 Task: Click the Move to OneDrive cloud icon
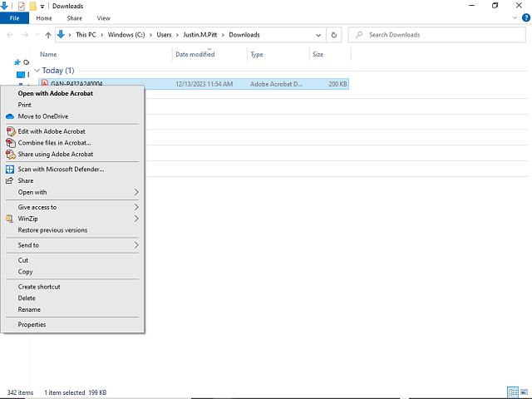(10, 116)
